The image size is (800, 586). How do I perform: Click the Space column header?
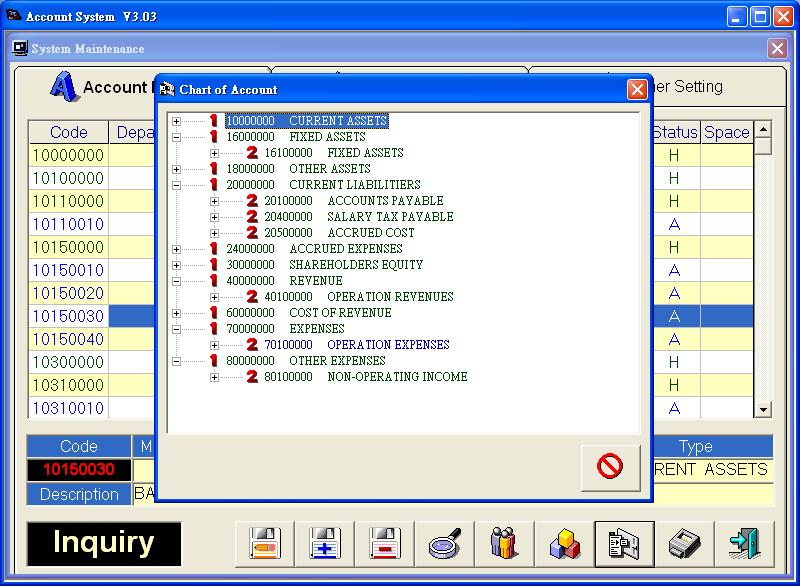click(x=727, y=132)
